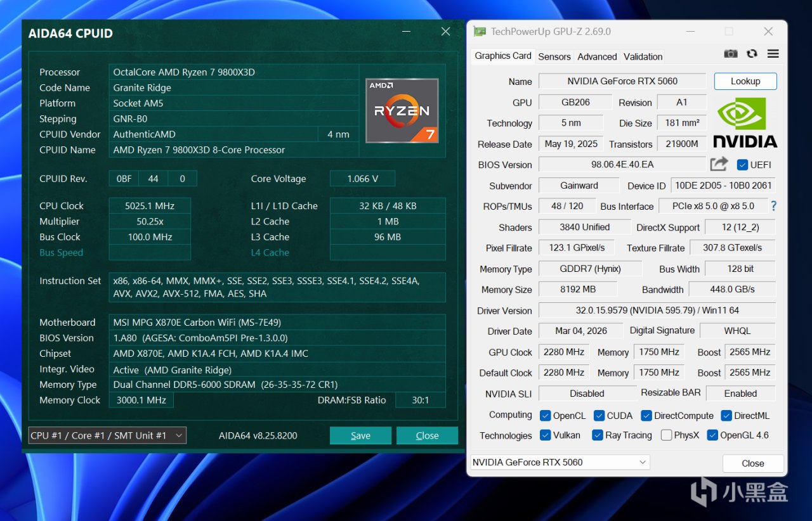Click the AIDA64 v8.25.8200 version text
The height and width of the screenshot is (521, 812).
(x=258, y=435)
